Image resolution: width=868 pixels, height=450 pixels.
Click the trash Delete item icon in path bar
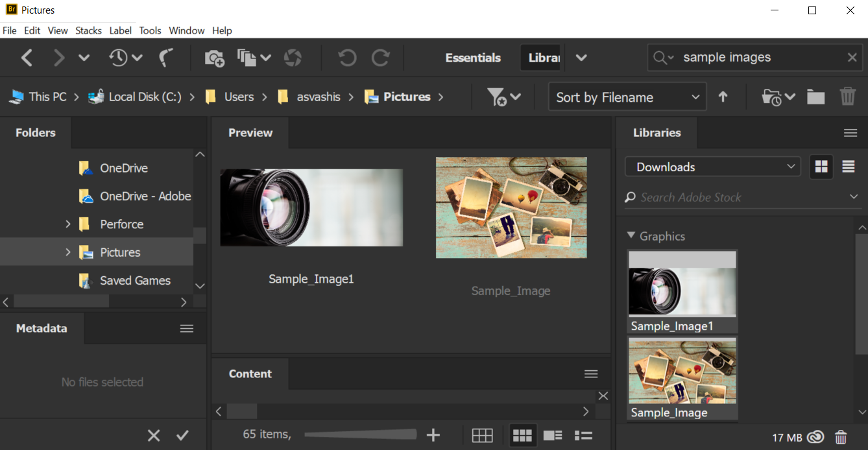tap(848, 97)
